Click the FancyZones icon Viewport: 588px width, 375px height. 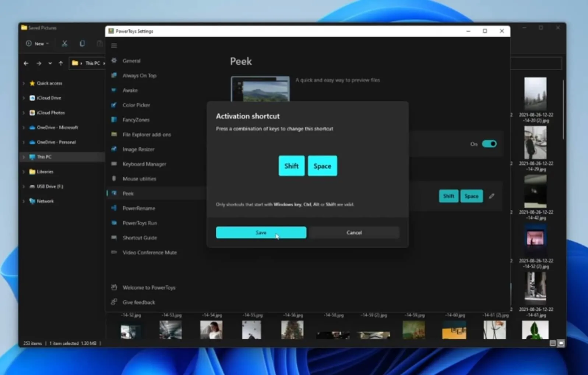click(x=114, y=119)
